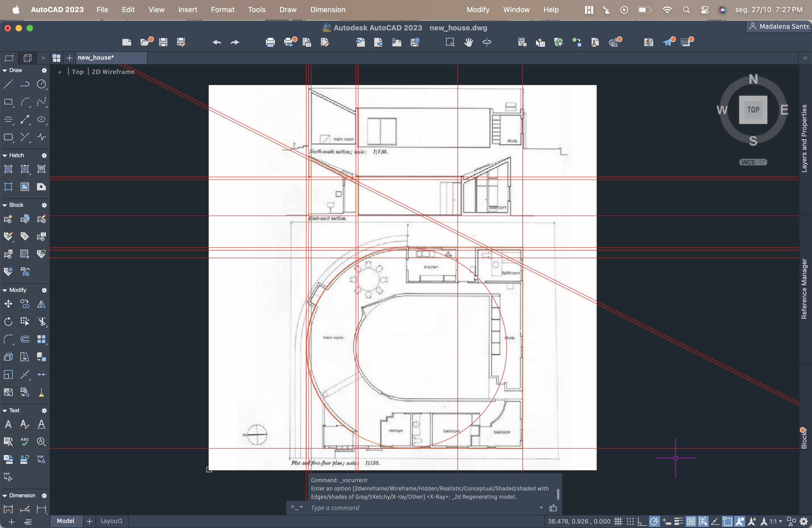Toggle snap mode dots in status bar
This screenshot has width=812, height=528.
pyautogui.click(x=630, y=521)
